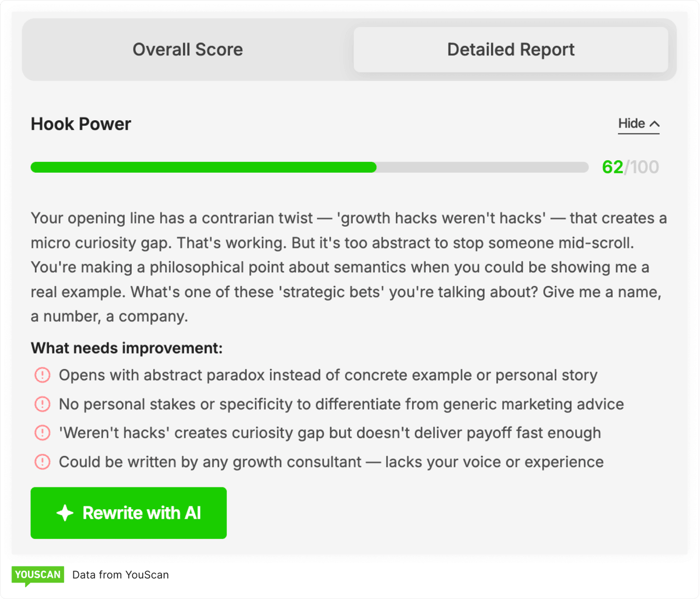Click the warning icon next to 'Could be written by any growth consultant'
Image resolution: width=700 pixels, height=599 pixels.
[x=42, y=462]
